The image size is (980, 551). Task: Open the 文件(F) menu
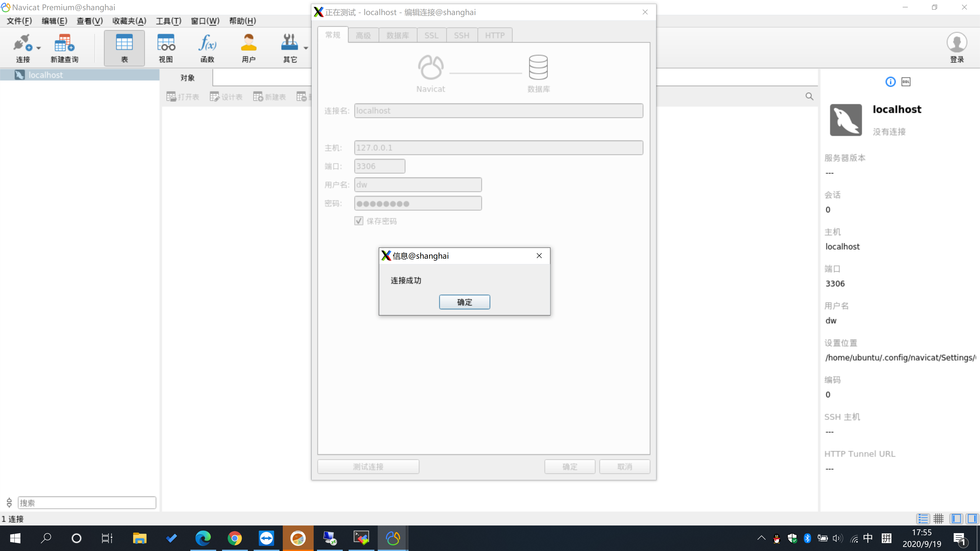coord(19,21)
